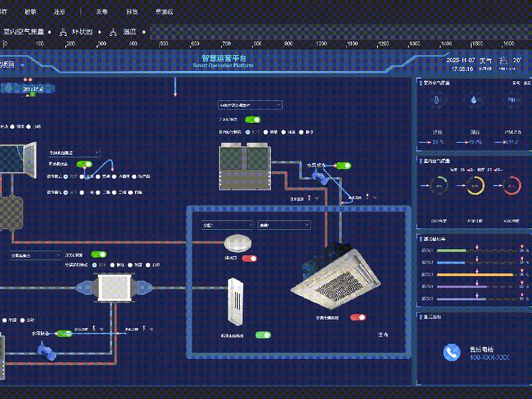This screenshot has height=399, width=532.
Task: Select the ceiling cassette air conditioner
Action: [x=335, y=277]
